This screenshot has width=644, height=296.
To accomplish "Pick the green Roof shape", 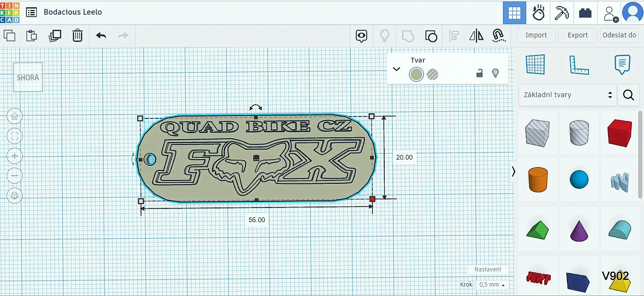I will [537, 230].
